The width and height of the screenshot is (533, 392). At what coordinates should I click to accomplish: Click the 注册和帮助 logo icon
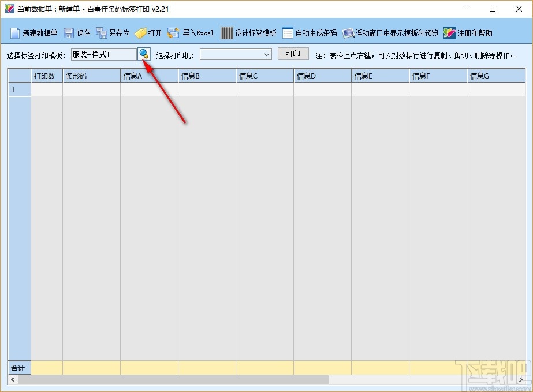(x=449, y=33)
